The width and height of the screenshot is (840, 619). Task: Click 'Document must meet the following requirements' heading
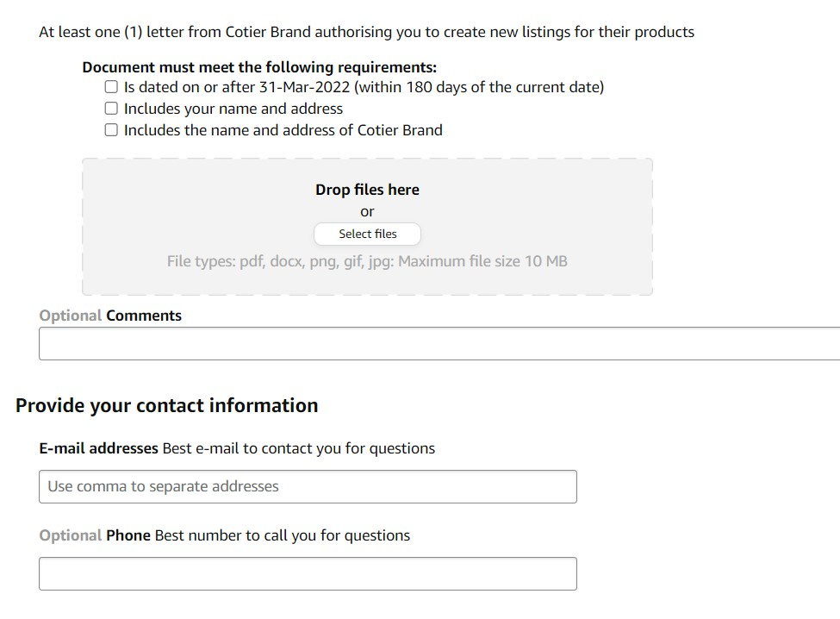(x=259, y=67)
